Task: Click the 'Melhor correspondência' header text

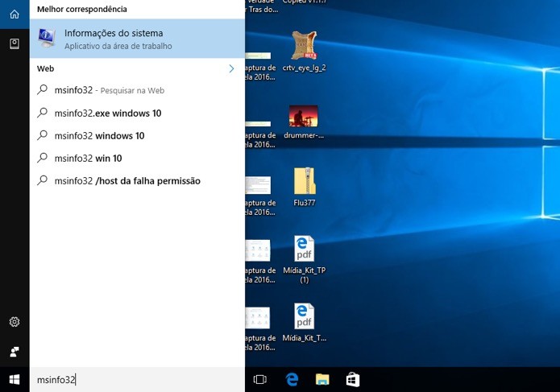Action: (x=82, y=10)
